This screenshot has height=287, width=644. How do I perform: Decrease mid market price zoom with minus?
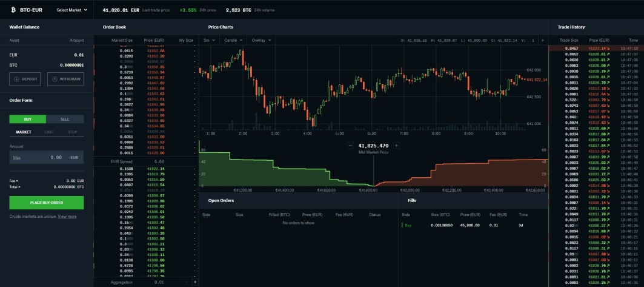[350, 146]
